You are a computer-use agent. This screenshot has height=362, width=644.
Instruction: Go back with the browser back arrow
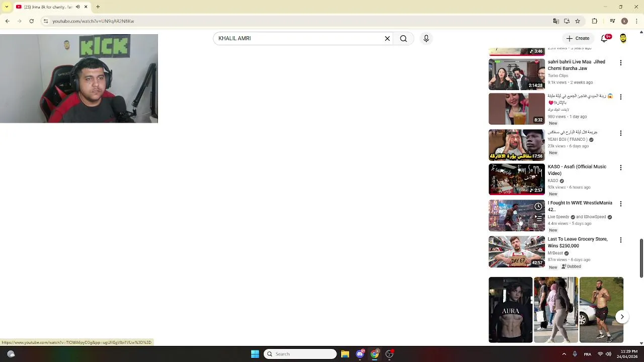7,21
